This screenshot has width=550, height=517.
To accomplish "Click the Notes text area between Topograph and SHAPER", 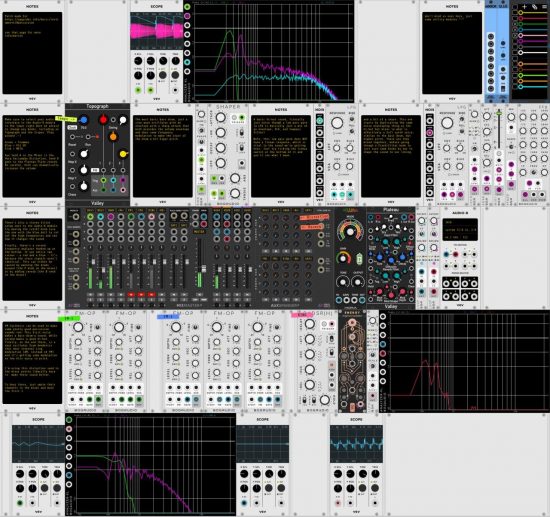I will point(163,156).
